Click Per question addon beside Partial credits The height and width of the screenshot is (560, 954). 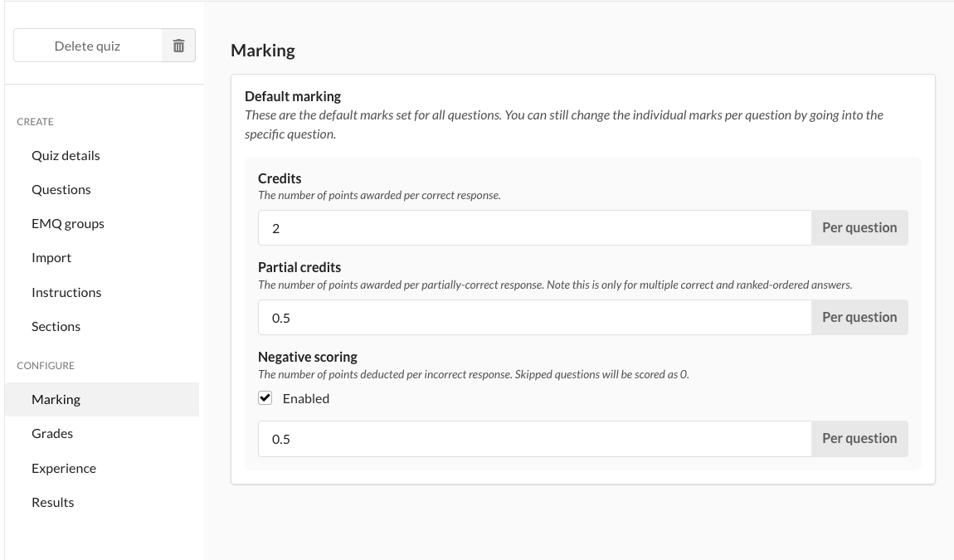tap(859, 318)
